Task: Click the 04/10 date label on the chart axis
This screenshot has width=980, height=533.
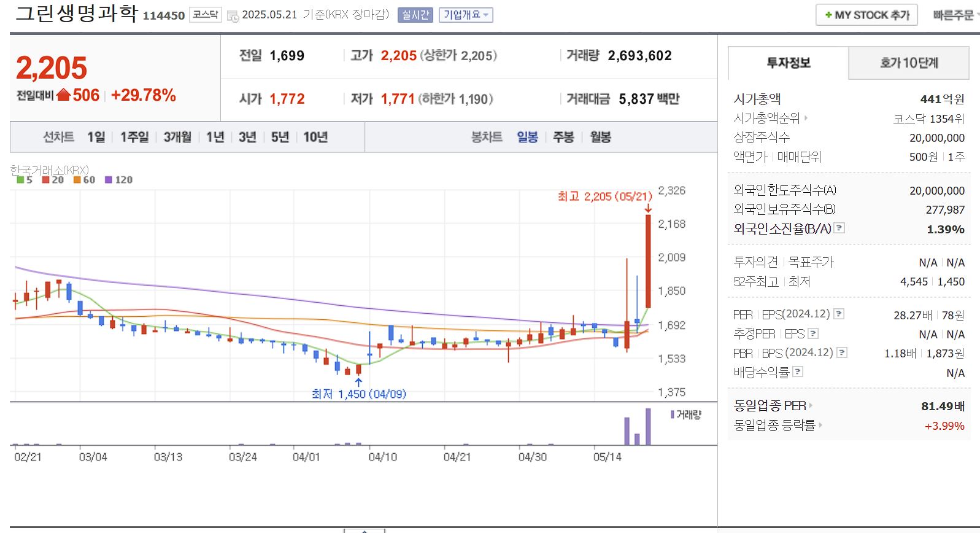Action: coord(383,457)
